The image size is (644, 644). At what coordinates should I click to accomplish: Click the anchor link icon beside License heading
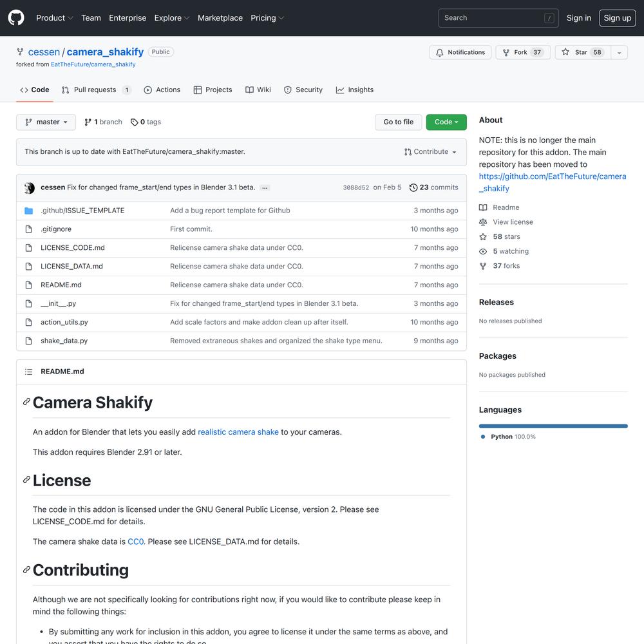(x=26, y=480)
